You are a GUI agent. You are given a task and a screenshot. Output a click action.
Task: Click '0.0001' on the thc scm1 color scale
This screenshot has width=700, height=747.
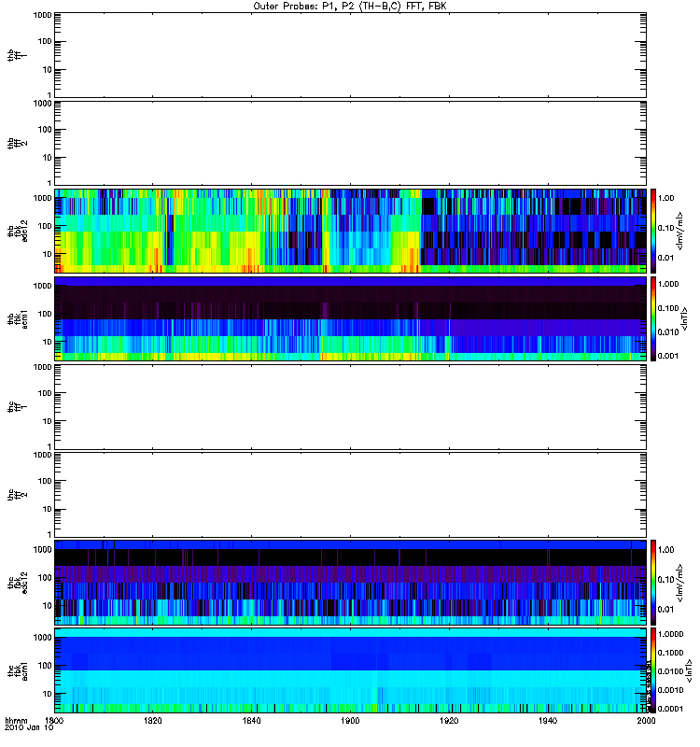(x=670, y=709)
